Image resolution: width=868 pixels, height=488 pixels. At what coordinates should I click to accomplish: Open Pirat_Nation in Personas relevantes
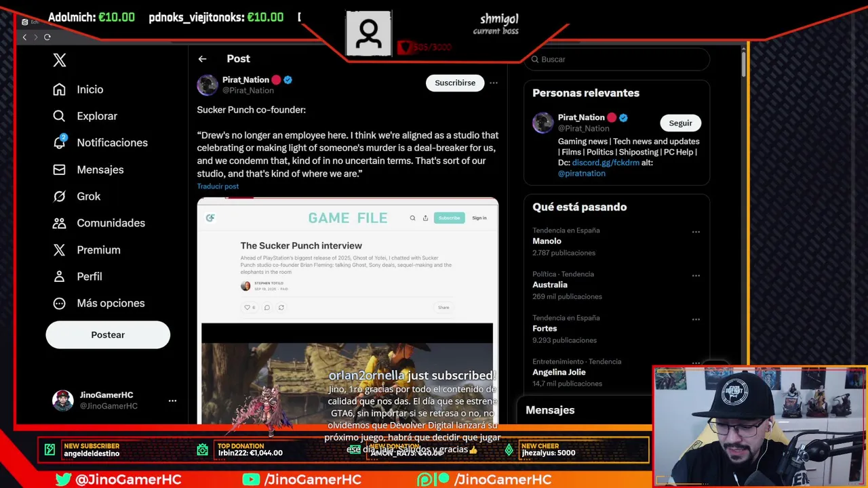click(581, 117)
